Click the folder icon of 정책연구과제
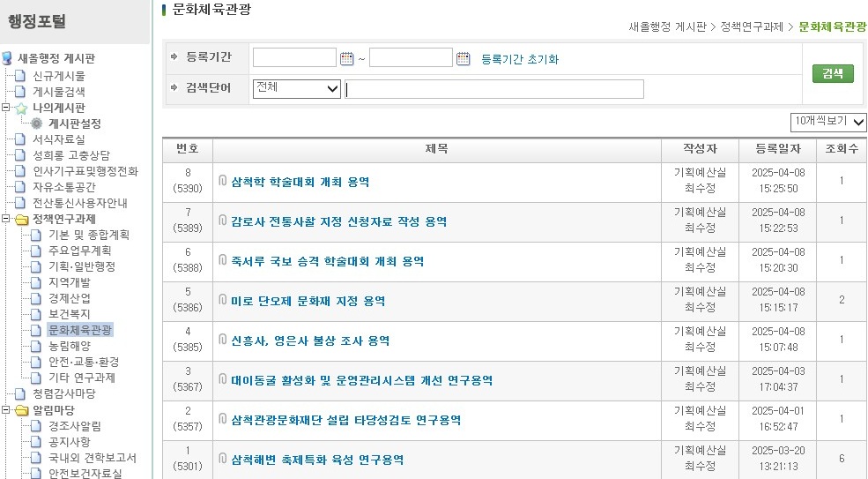The height and width of the screenshot is (479, 868). (x=21, y=220)
